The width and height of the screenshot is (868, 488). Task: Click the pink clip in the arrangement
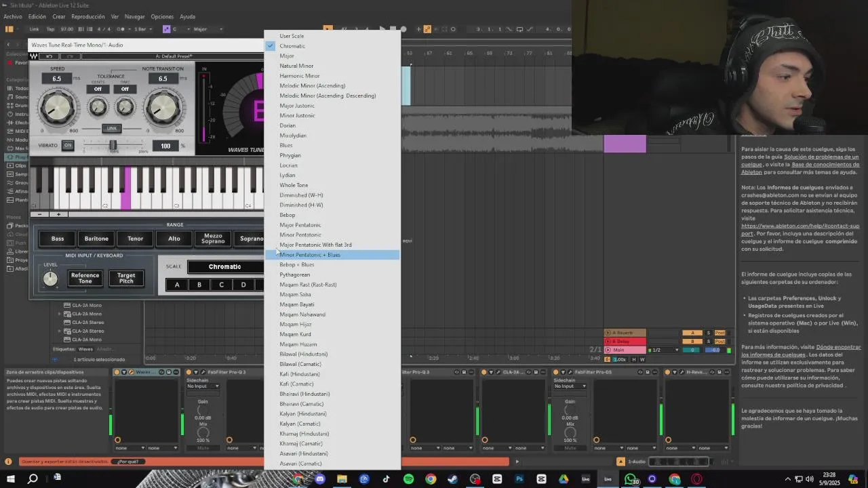pos(625,144)
